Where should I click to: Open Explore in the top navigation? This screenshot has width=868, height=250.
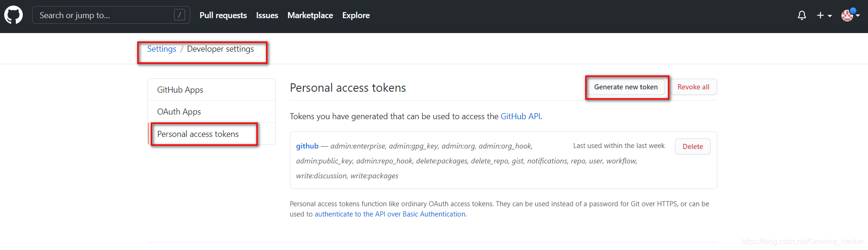(x=356, y=15)
